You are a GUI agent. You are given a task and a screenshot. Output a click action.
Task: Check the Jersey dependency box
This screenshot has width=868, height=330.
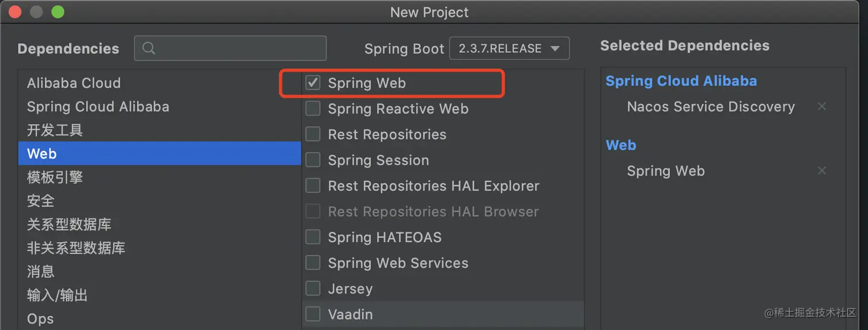tap(313, 289)
